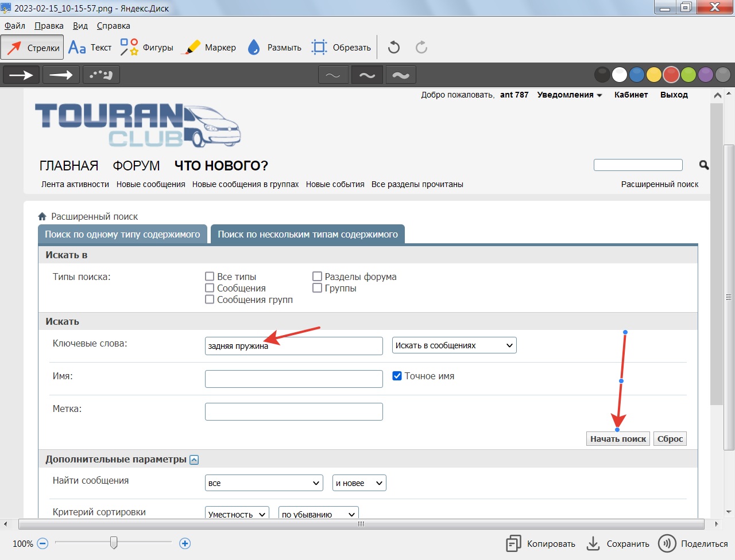Go to the 'ФОРУМ' section
735x560 pixels.
click(x=136, y=166)
